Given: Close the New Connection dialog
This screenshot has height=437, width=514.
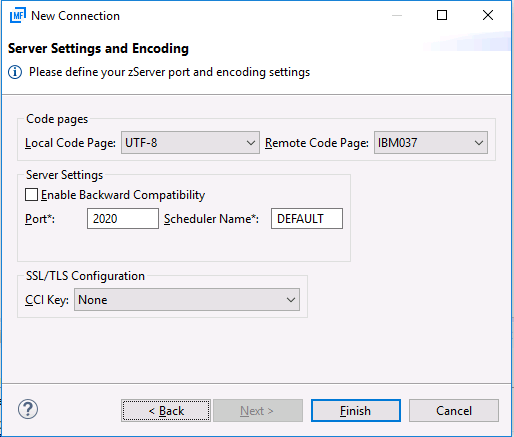Looking at the screenshot, I should [x=488, y=15].
